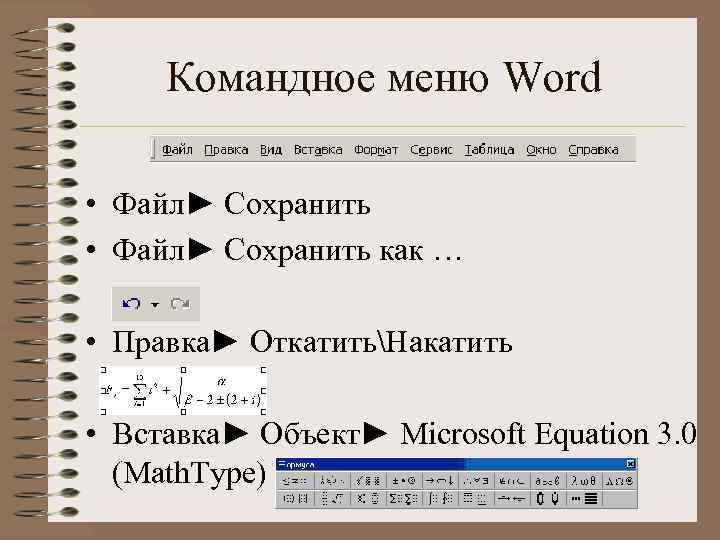
Task: Open the Operator symbols palette (±•⊗)
Action: pos(404,481)
